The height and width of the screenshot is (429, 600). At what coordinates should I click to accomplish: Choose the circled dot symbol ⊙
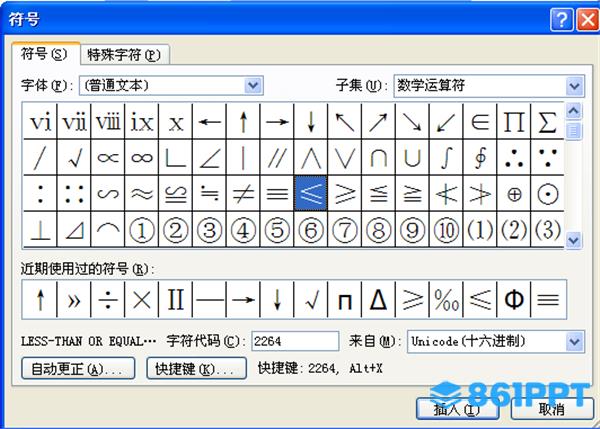(x=547, y=193)
